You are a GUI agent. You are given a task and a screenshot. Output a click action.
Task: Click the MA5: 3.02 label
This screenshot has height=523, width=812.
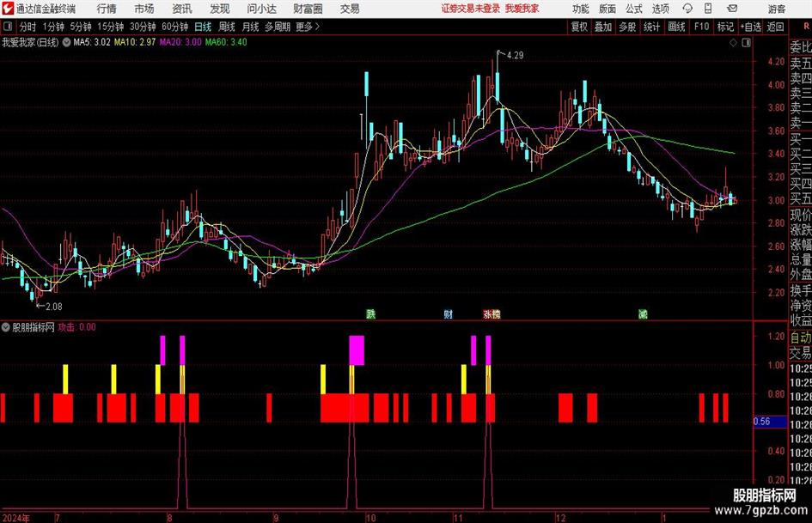point(92,42)
